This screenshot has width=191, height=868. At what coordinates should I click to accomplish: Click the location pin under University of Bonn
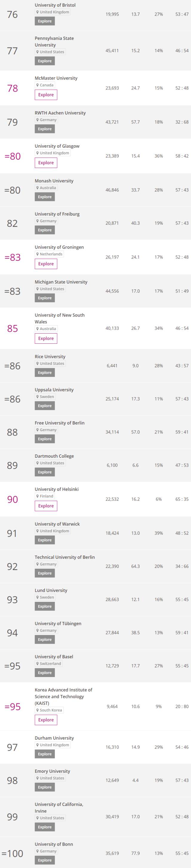[x=38, y=851]
